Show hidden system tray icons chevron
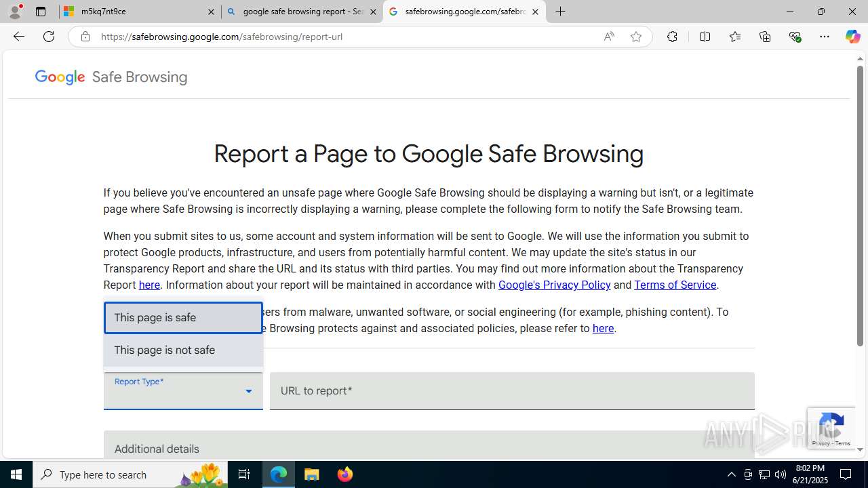The width and height of the screenshot is (868, 488). (x=731, y=474)
